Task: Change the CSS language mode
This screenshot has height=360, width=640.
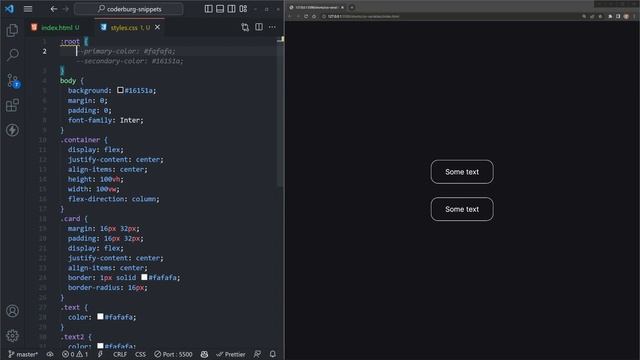Action: pyautogui.click(x=140, y=354)
